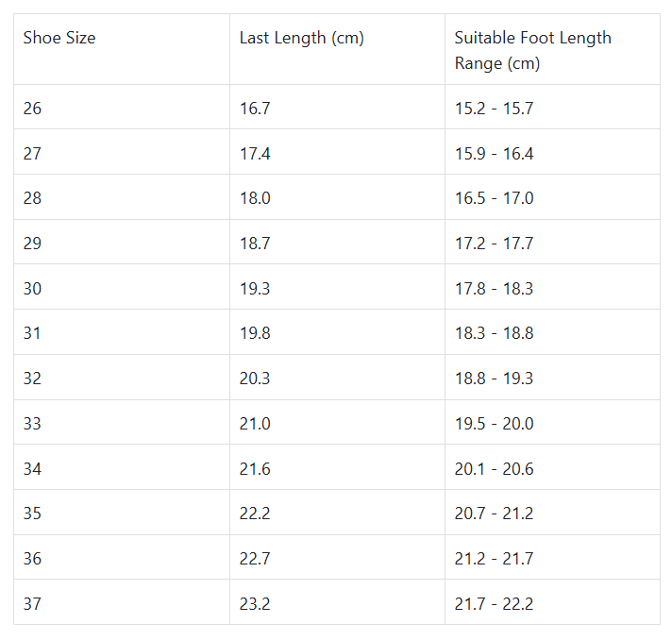Select shoe size 29 cell
The height and width of the screenshot is (640, 672).
coord(33,244)
